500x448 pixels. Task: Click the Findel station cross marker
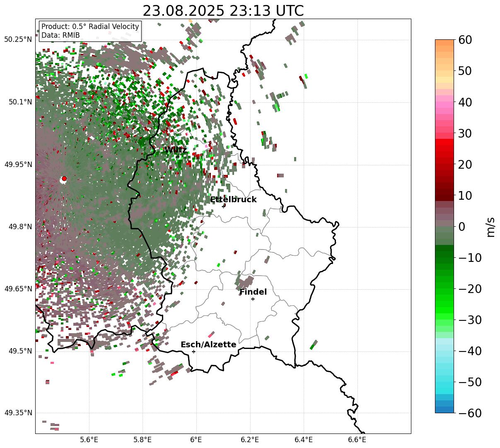253,299
